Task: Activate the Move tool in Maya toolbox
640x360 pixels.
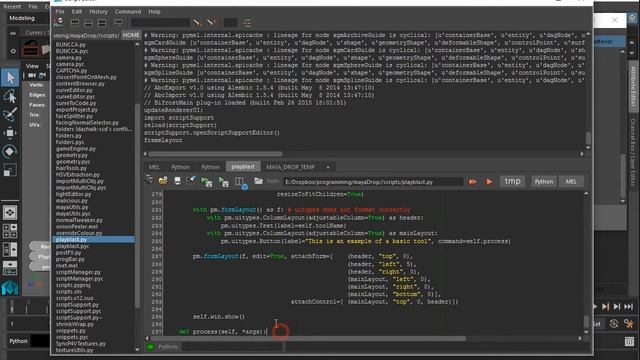Action: coord(10,133)
